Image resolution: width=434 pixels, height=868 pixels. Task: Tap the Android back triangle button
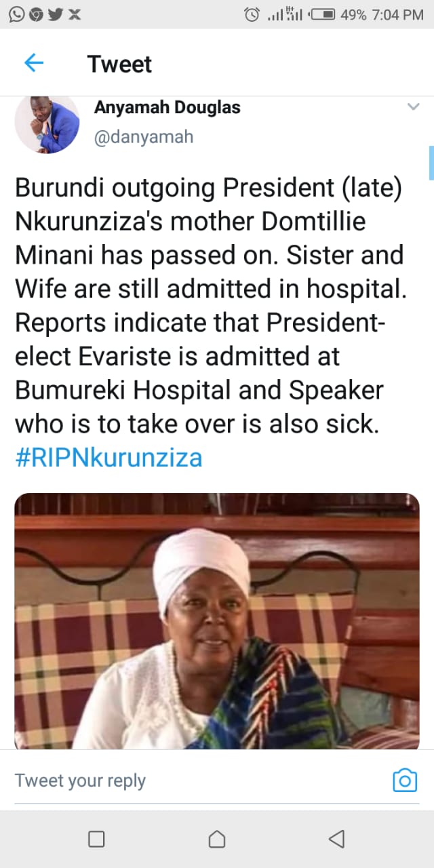[x=336, y=840]
